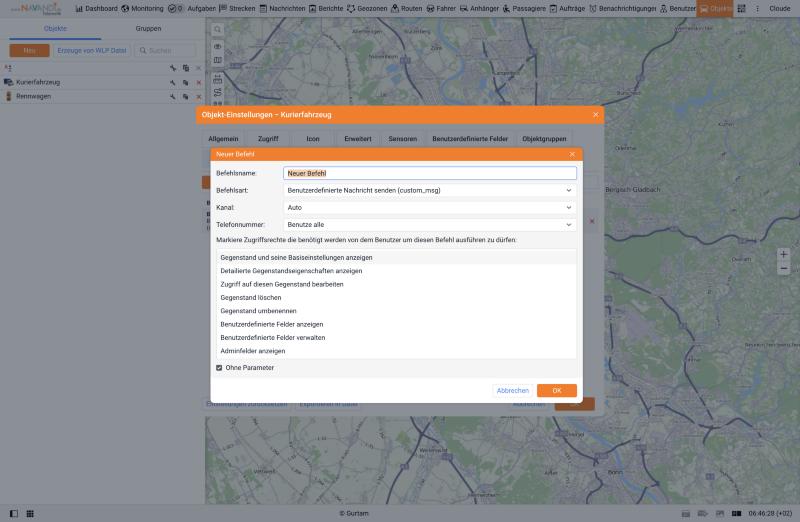Click the OK button in Neuer Befehl
Viewport: 800px width, 522px height.
tap(557, 390)
